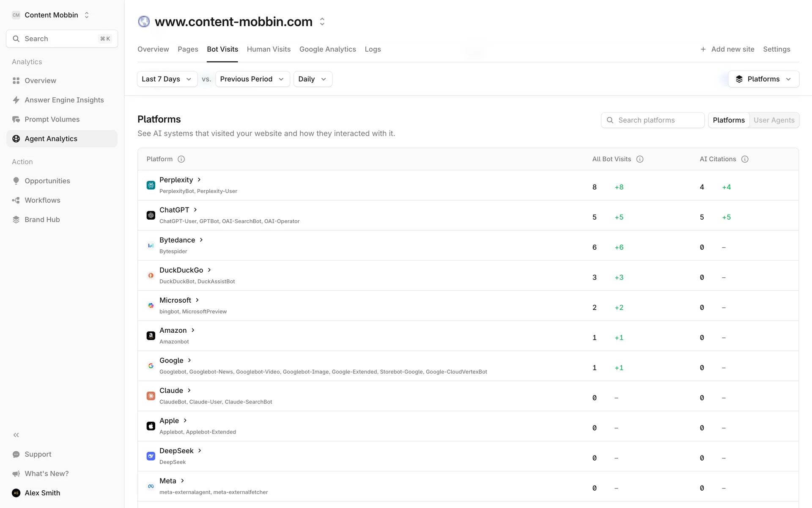Click the info icon beside AI Citations

[x=745, y=159]
